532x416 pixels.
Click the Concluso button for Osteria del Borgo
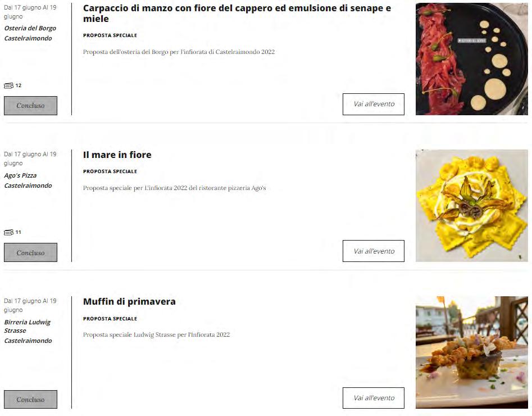pyautogui.click(x=30, y=106)
